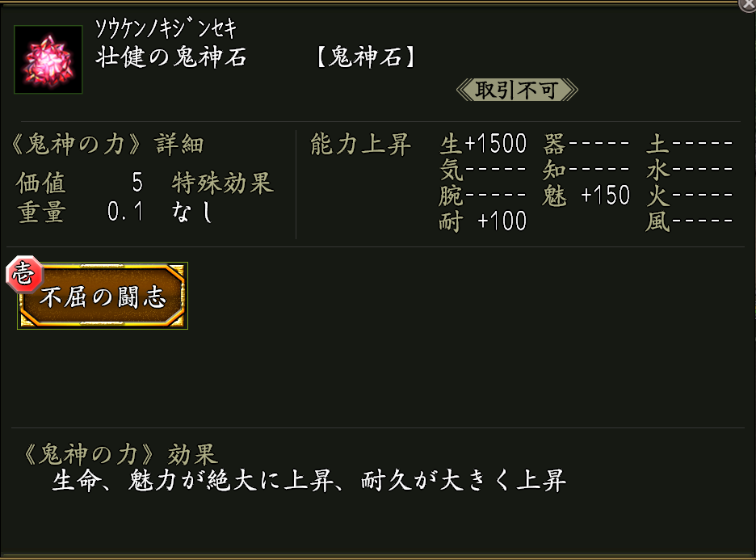Click the 生+1500 life stat

pyautogui.click(x=483, y=145)
